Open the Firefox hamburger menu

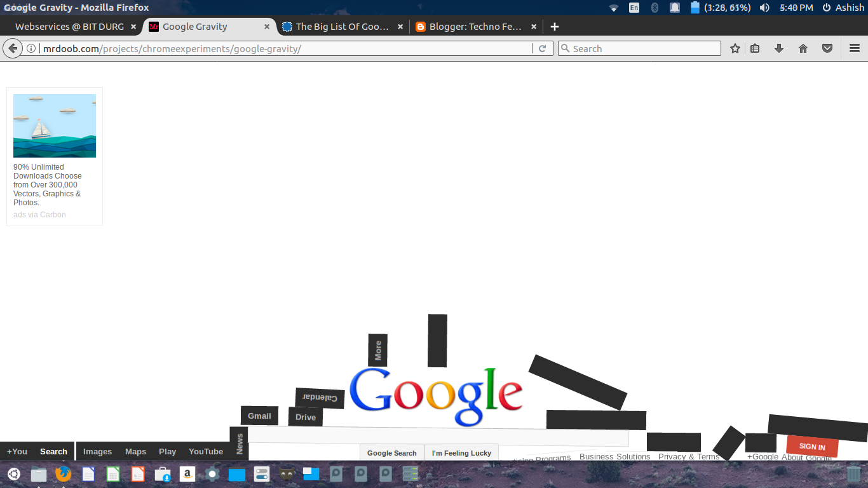click(855, 48)
